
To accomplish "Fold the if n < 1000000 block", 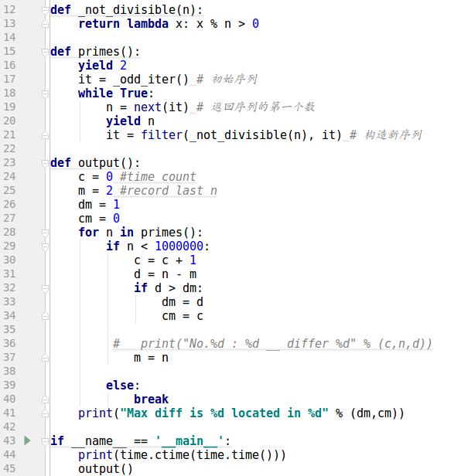I will click(45, 246).
